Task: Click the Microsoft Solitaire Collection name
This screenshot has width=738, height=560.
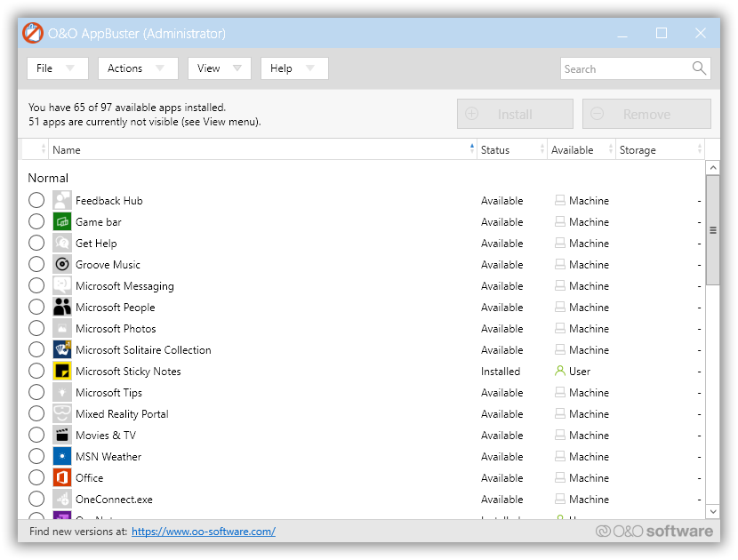Action: click(x=143, y=350)
